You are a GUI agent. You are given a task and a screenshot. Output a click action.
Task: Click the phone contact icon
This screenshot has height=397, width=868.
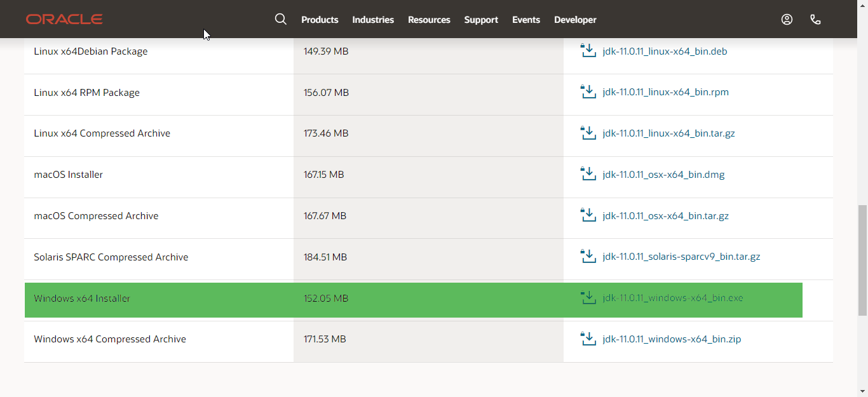pos(816,19)
